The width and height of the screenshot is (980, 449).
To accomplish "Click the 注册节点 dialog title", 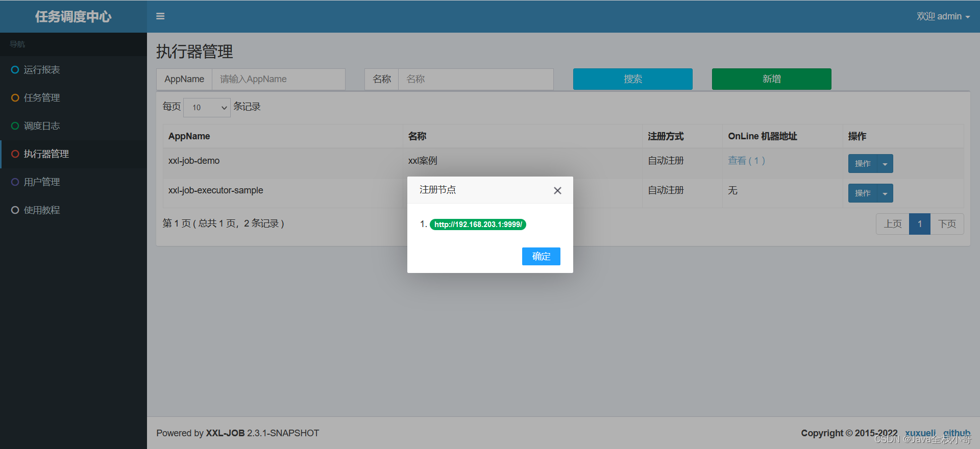I will (437, 190).
